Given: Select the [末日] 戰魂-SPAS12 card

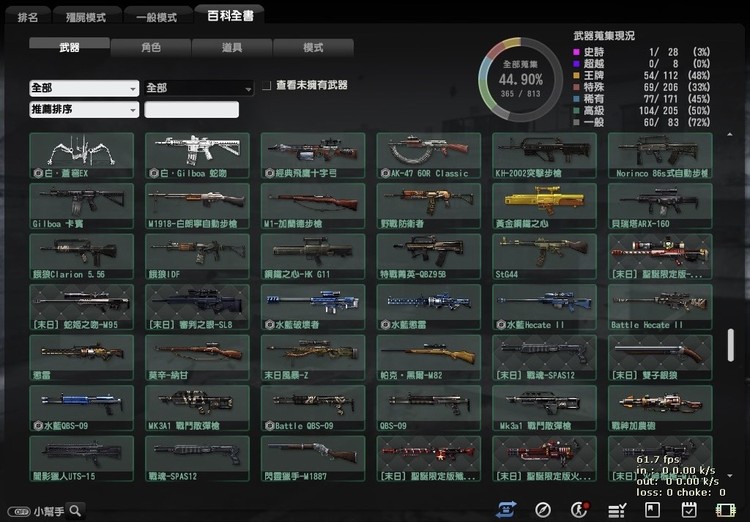Looking at the screenshot, I should tap(544, 358).
